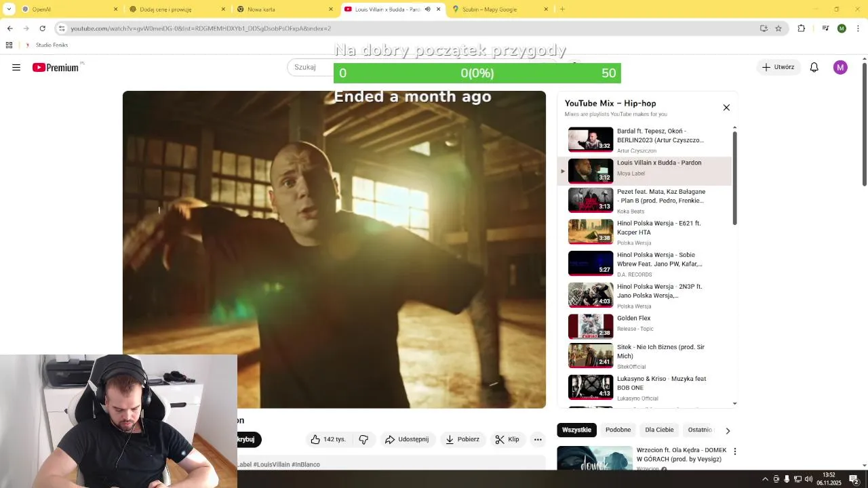Create a clip with the Klip button
Viewport: 868px width, 488px height.
coord(507,439)
